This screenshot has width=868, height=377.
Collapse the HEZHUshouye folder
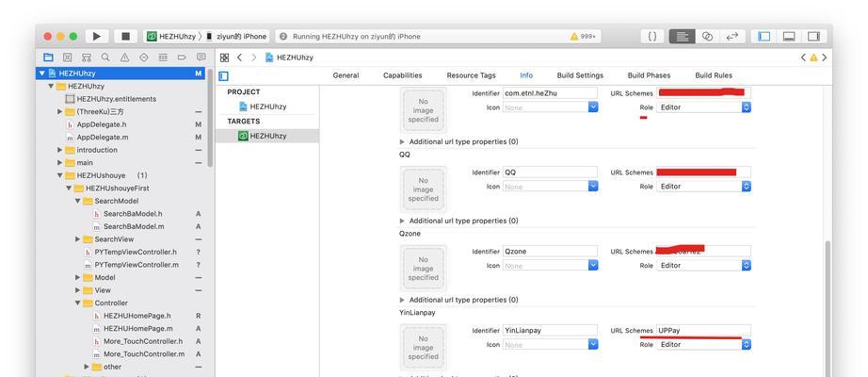[60, 175]
